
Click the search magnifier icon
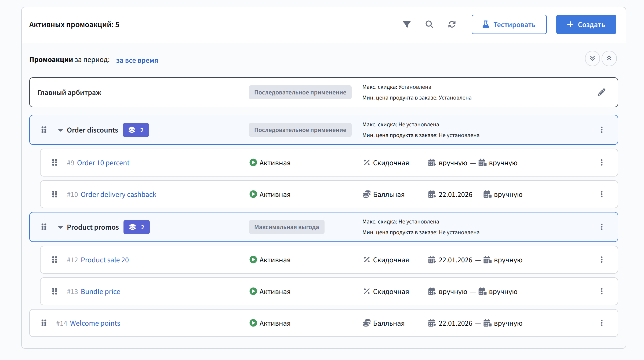tap(429, 24)
